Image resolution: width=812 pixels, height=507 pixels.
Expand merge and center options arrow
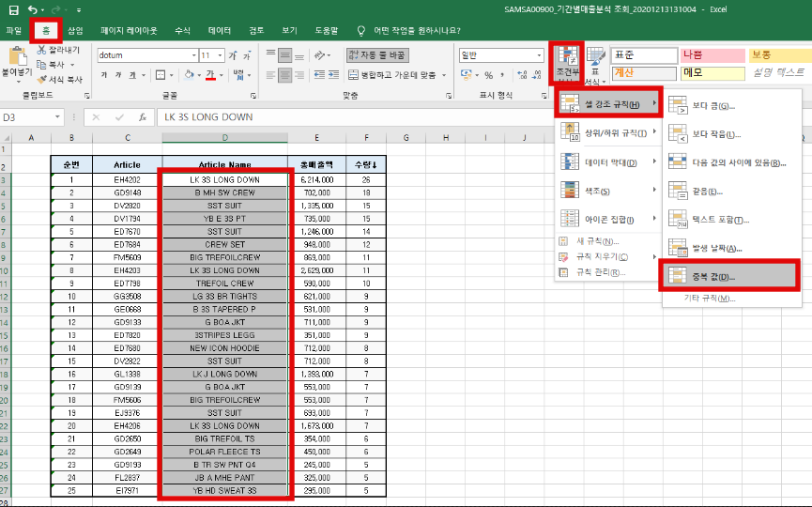pyautogui.click(x=444, y=75)
